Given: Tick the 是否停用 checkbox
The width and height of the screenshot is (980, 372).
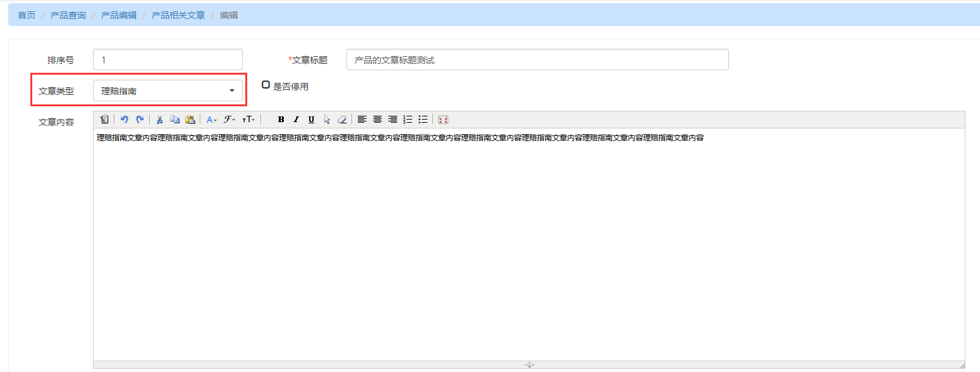Looking at the screenshot, I should 266,84.
